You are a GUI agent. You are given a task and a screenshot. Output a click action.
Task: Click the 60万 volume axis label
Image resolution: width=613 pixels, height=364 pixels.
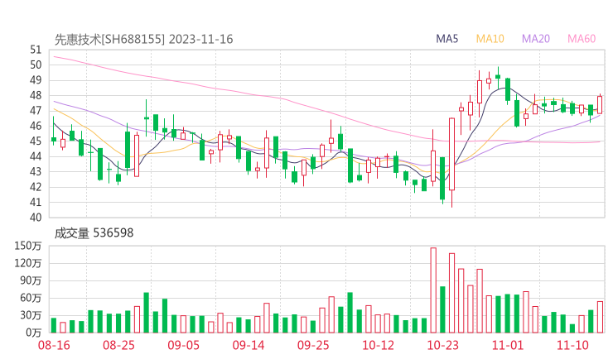point(31,298)
